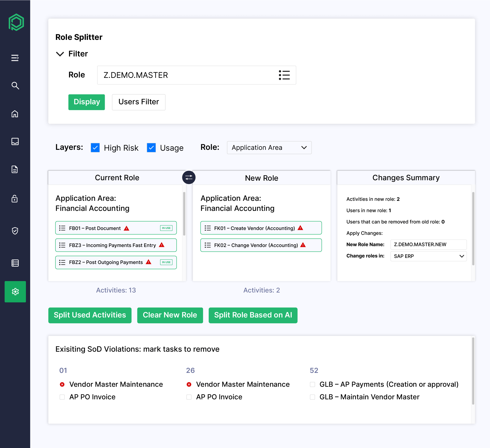Click the New Role Name input field
Screen dimensions: 490x448
coord(428,244)
